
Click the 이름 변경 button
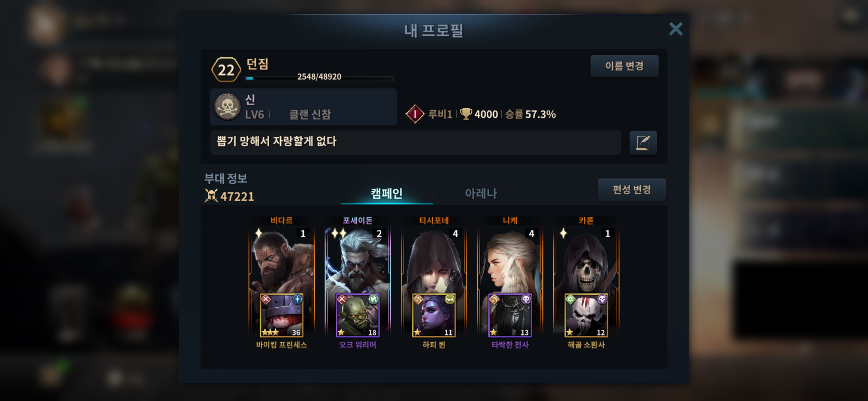tap(624, 66)
